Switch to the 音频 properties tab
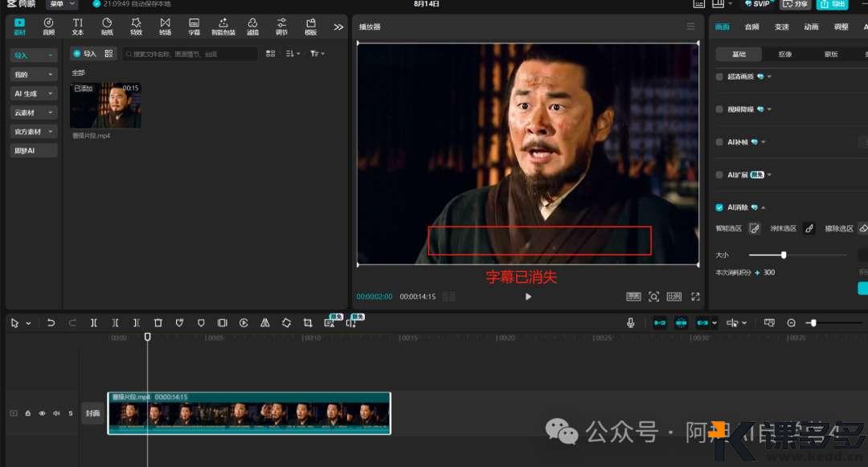Image resolution: width=868 pixels, height=467 pixels. (751, 27)
